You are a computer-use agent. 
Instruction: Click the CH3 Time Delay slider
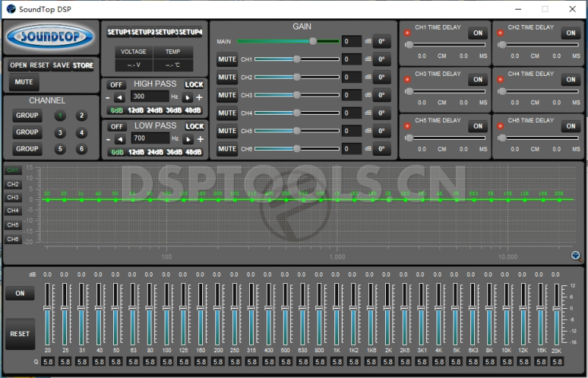[445, 91]
